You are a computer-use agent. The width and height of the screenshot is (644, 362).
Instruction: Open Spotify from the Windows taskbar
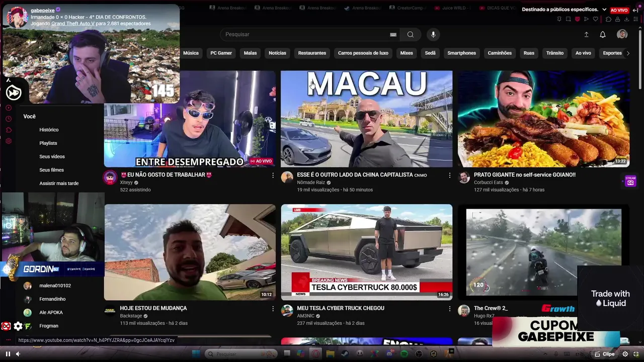(x=404, y=354)
